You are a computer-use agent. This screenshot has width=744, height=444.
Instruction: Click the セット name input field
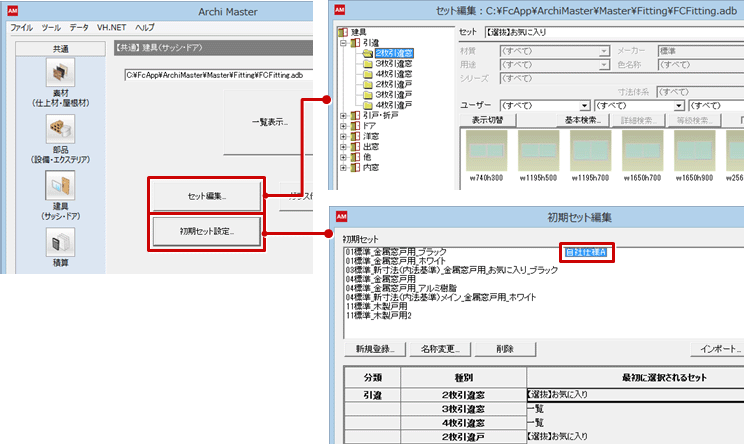[x=614, y=32]
